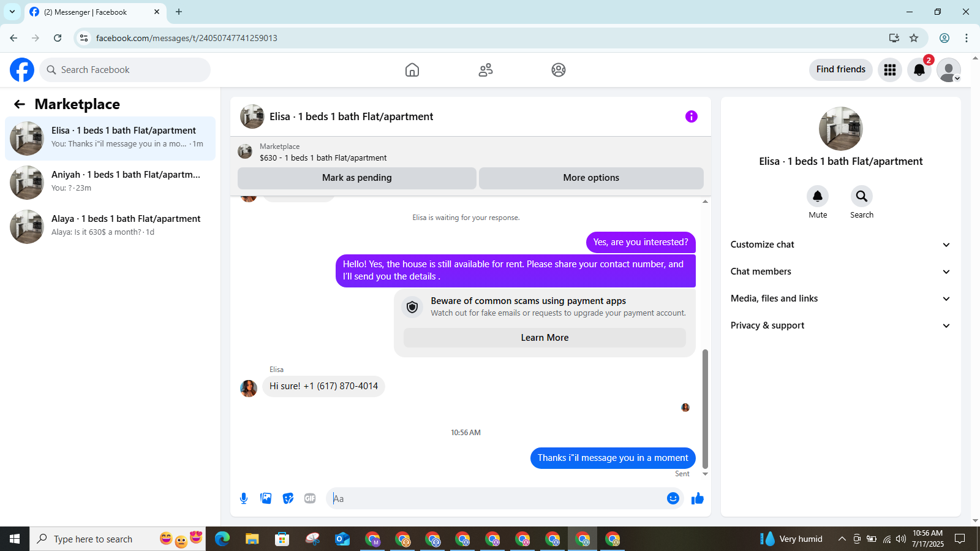Click the Find friends button
Image resolution: width=980 pixels, height=551 pixels.
click(x=841, y=69)
